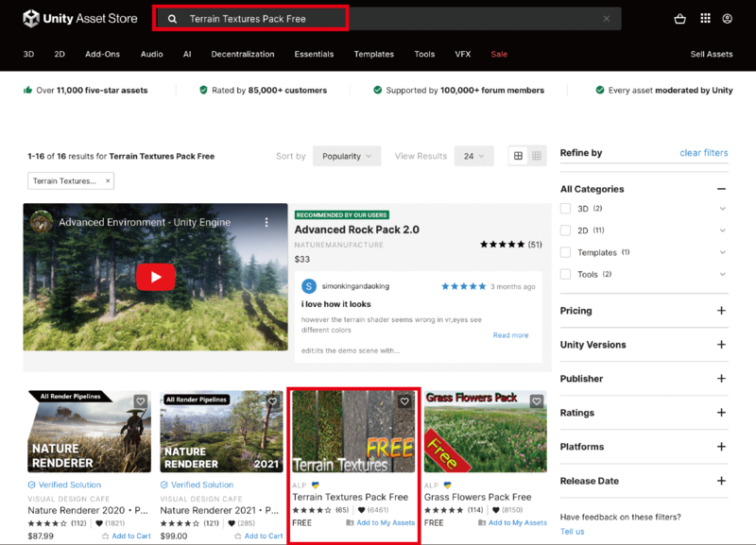Open video options three-dot menu
This screenshot has height=545, width=756.
pos(266,222)
